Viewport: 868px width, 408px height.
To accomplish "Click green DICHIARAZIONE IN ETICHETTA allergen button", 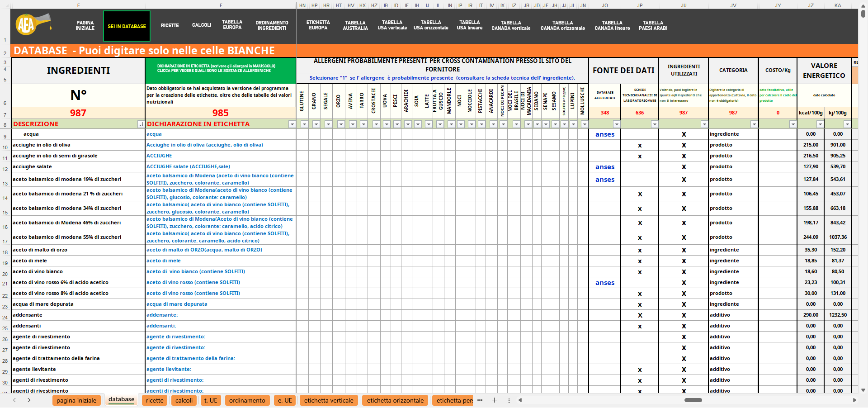I will click(x=221, y=71).
